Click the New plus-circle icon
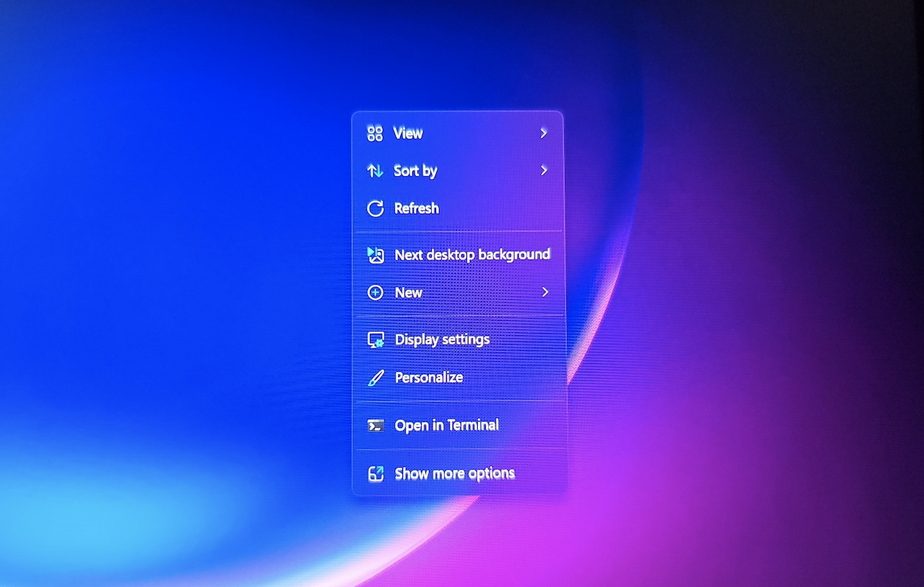The height and width of the screenshot is (587, 924). (374, 292)
